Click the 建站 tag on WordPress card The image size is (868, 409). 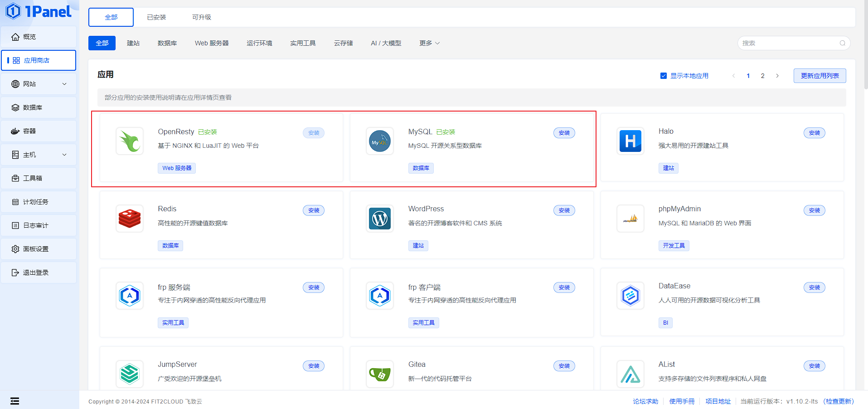[418, 246]
